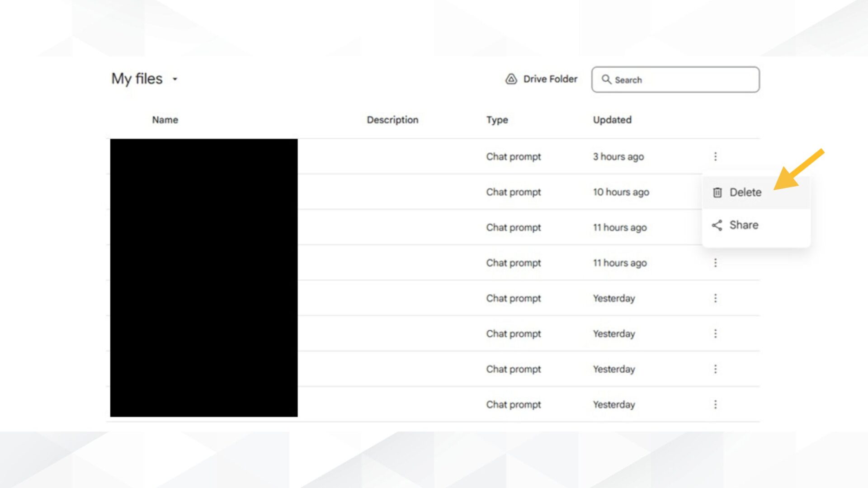Open three-dot menu on first Yesterday row
This screenshot has height=488, width=868.
[715, 298]
